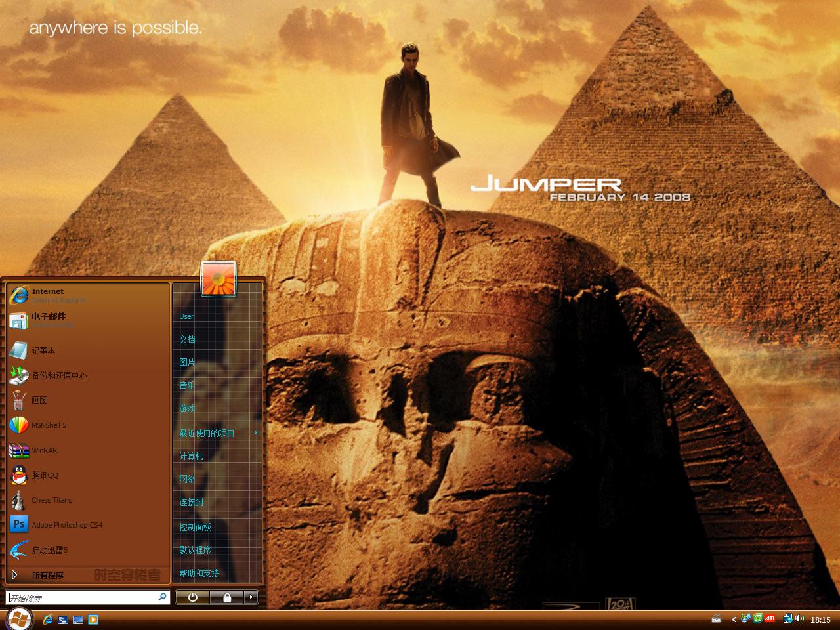Image resolution: width=840 pixels, height=630 pixels.
Task: Open 默认程序 default programs
Action: (217, 550)
